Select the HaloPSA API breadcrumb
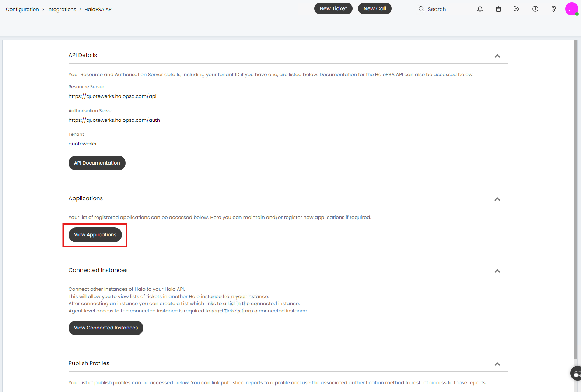Image resolution: width=581 pixels, height=392 pixels. coord(98,9)
